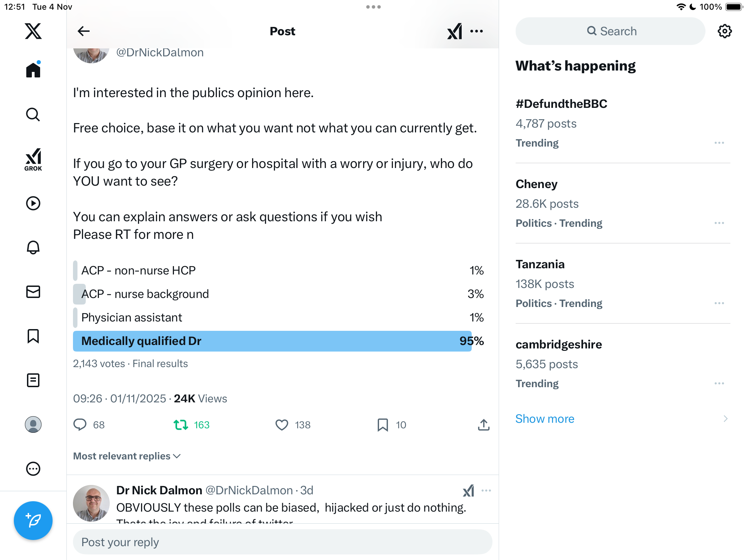Screen dimensions: 747x560
Task: Tap the share icon on the post
Action: (483, 425)
